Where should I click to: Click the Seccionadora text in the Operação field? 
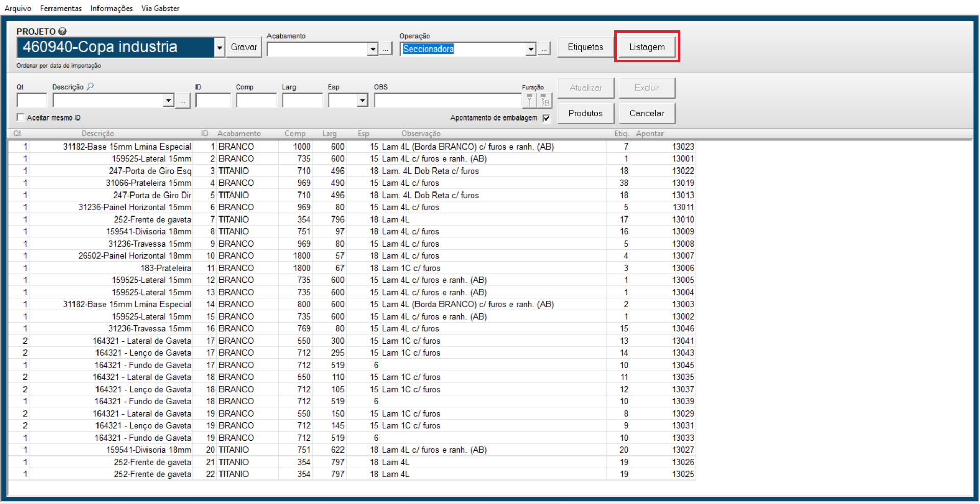coord(428,49)
